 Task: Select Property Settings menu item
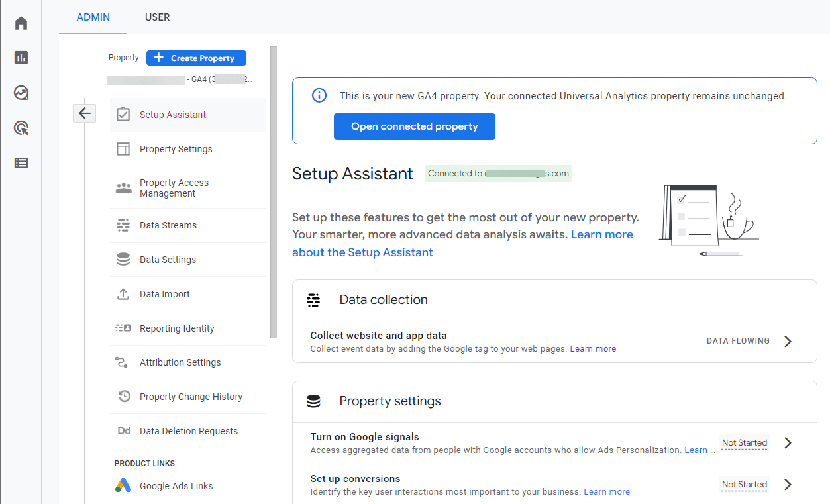188,149
